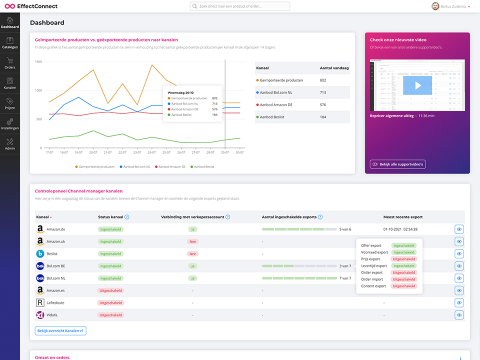Toggle Geïmporteerde producten legend item
This screenshot has width=480, height=360.
click(x=95, y=167)
